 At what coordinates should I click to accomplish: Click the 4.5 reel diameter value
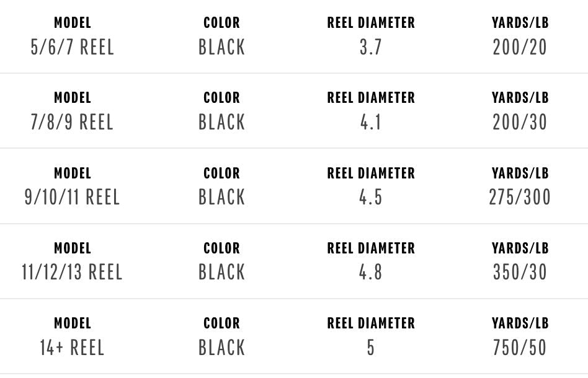[370, 198]
